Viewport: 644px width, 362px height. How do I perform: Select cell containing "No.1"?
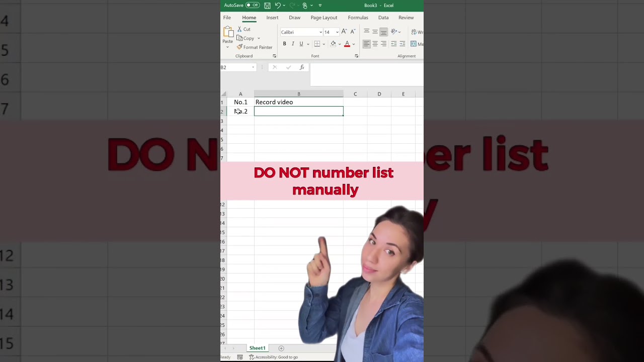(x=240, y=102)
